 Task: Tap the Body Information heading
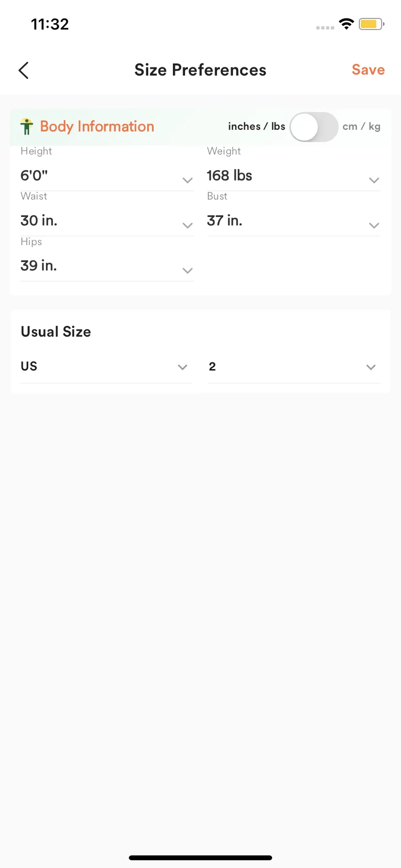point(97,126)
